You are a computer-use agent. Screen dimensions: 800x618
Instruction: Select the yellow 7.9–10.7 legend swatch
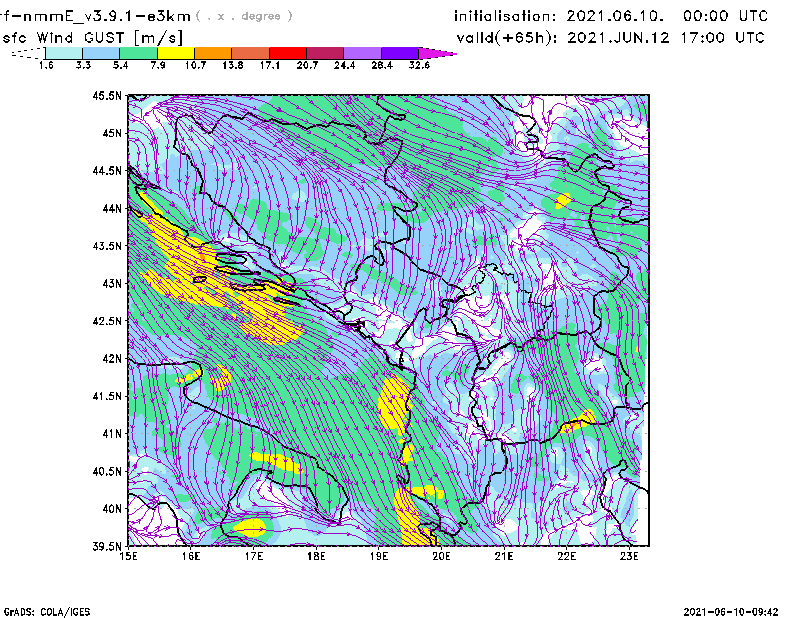pyautogui.click(x=176, y=53)
